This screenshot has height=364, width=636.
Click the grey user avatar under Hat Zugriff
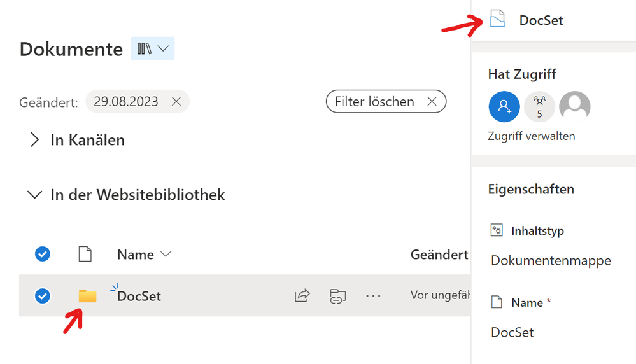tap(575, 107)
